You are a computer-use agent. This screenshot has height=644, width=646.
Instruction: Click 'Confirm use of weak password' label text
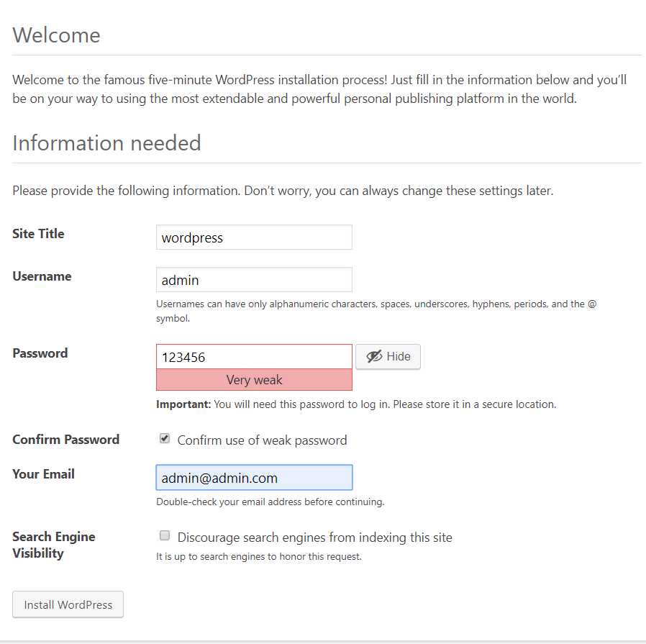262,440
